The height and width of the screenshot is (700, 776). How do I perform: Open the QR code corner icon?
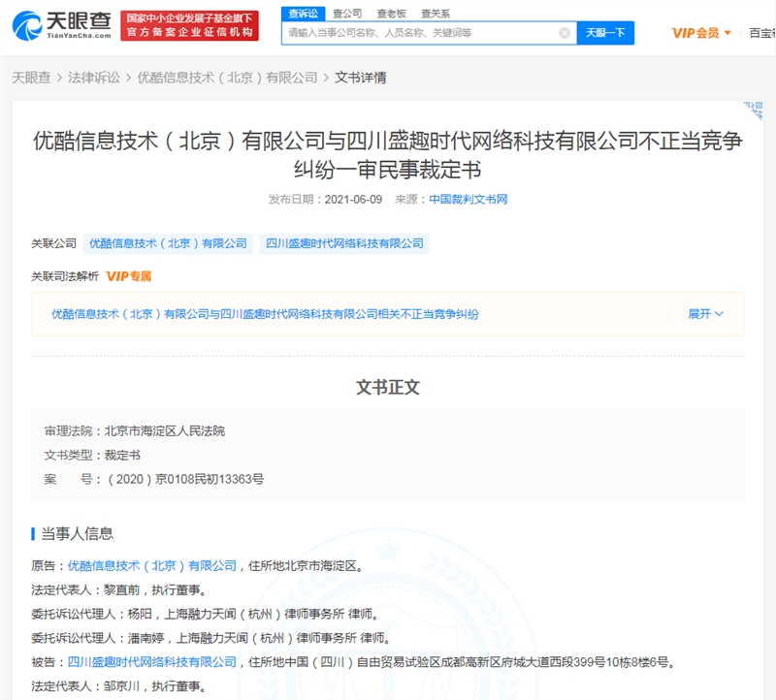coord(754,111)
